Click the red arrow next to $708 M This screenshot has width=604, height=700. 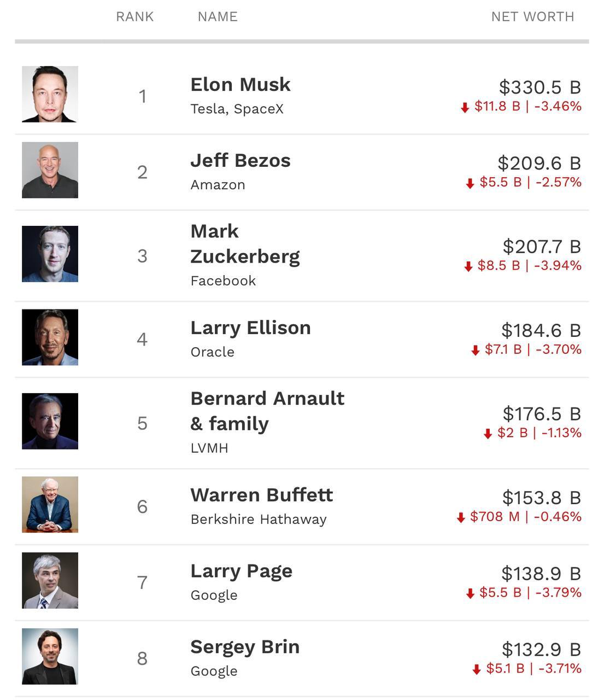pyautogui.click(x=461, y=517)
